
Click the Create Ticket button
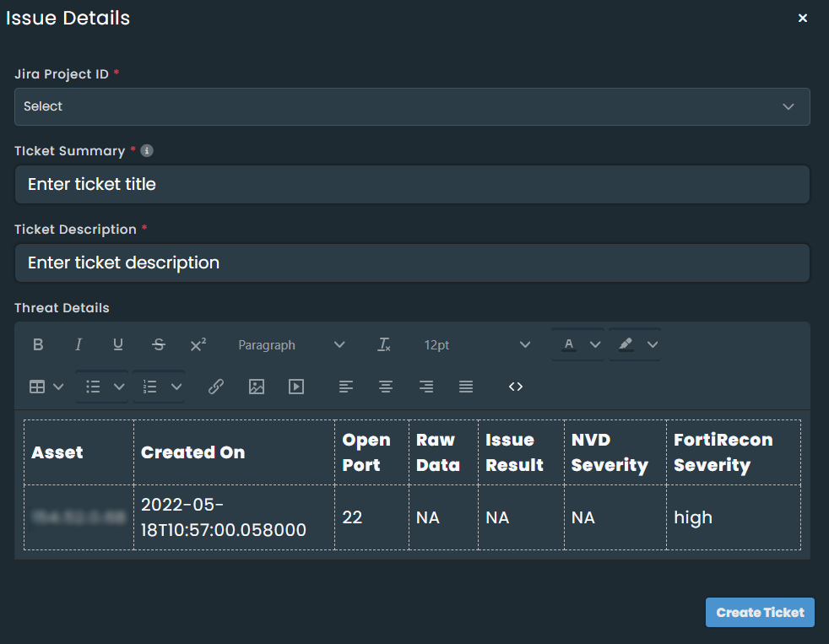click(760, 613)
